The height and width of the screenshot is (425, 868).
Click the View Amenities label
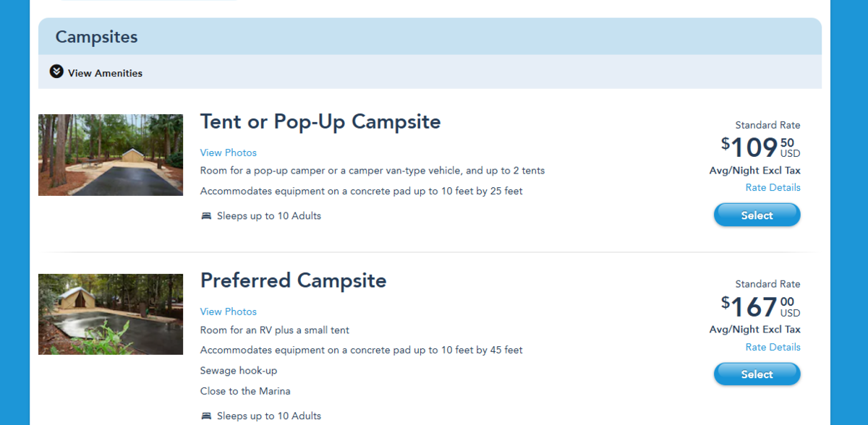point(105,73)
